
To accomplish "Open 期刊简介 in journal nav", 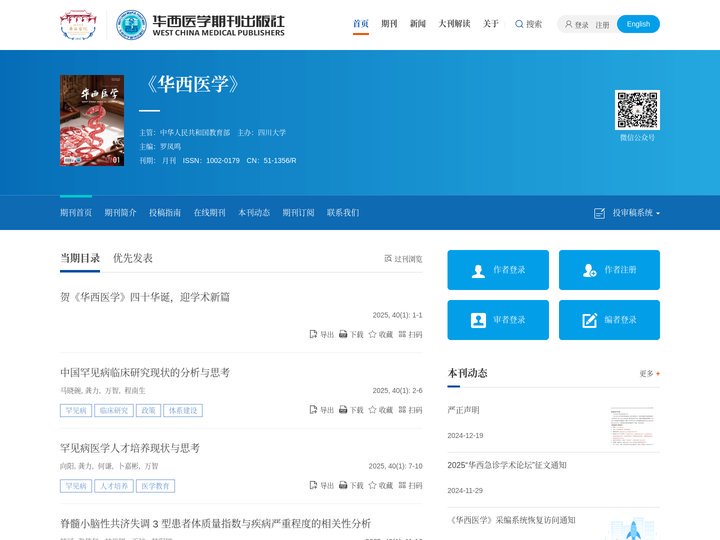I will [x=120, y=213].
